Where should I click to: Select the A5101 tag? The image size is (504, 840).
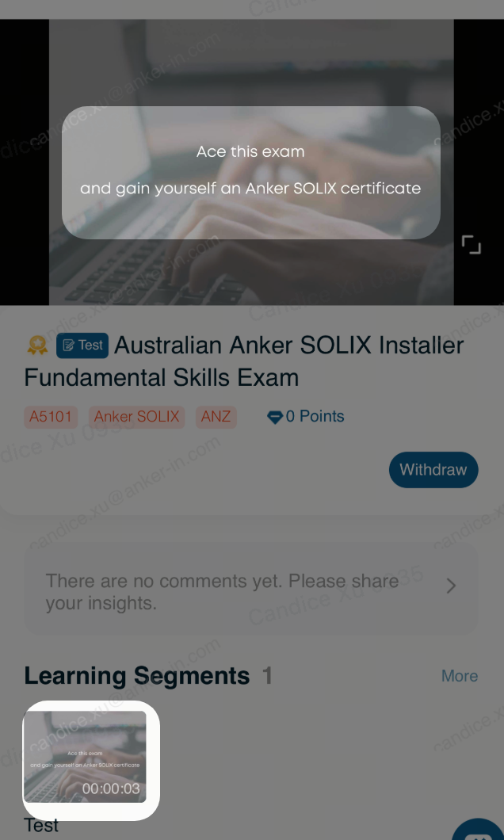[51, 417]
